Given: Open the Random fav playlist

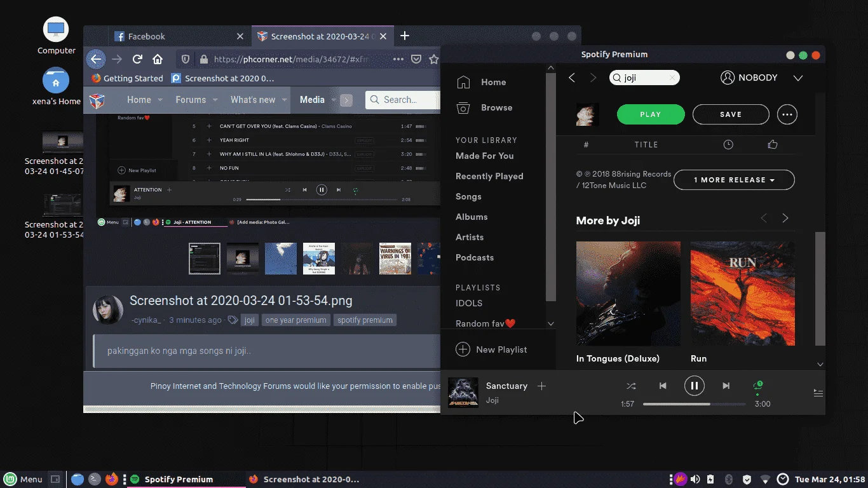Looking at the screenshot, I should pos(485,323).
